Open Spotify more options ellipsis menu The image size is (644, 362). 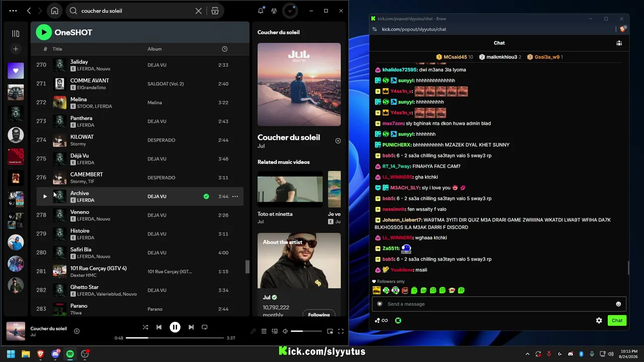[13, 11]
